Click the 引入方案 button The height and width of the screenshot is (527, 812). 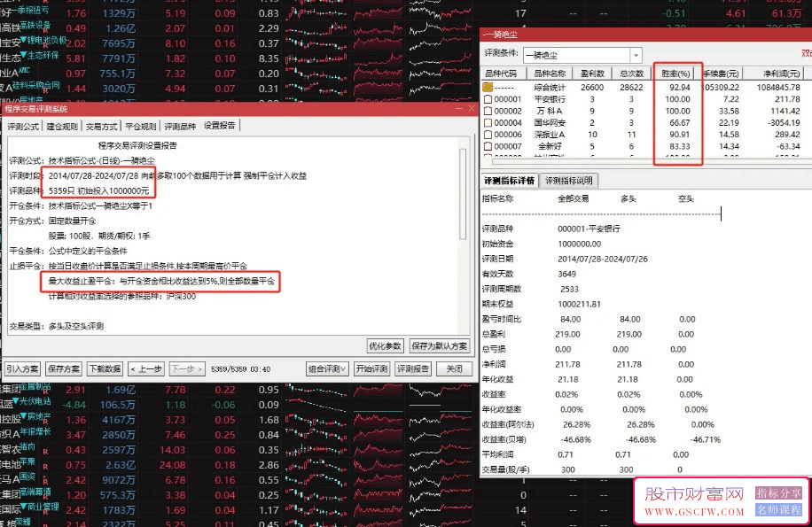click(x=23, y=368)
